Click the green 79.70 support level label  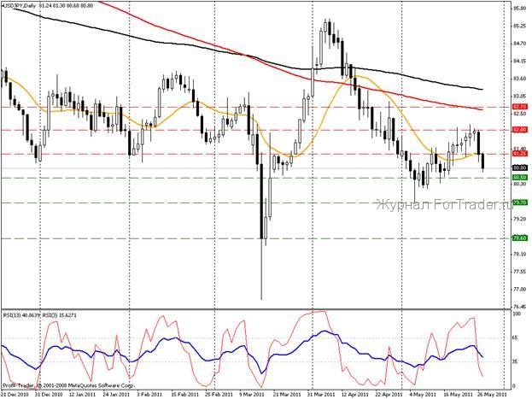519,202
